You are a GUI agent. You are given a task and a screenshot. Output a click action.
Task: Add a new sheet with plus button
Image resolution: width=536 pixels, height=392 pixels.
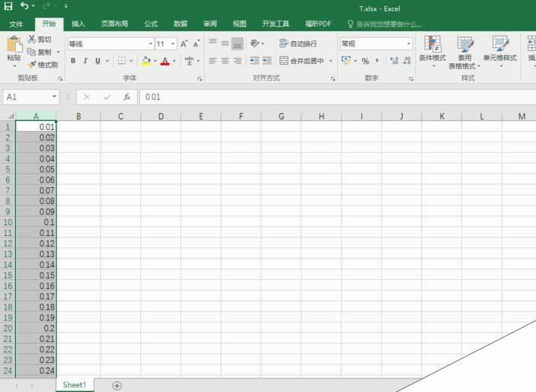(x=116, y=385)
